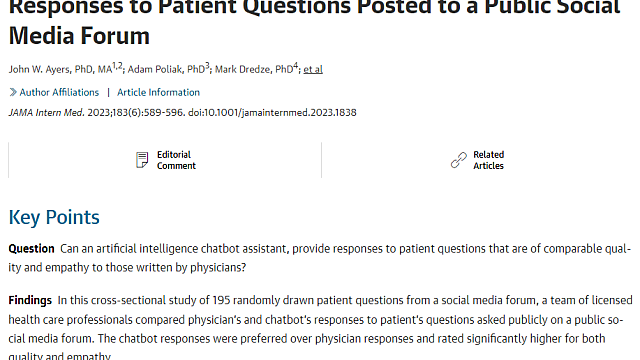Click the Related Articles chain-link icon
The height and width of the screenshot is (360, 640).
[x=459, y=160]
